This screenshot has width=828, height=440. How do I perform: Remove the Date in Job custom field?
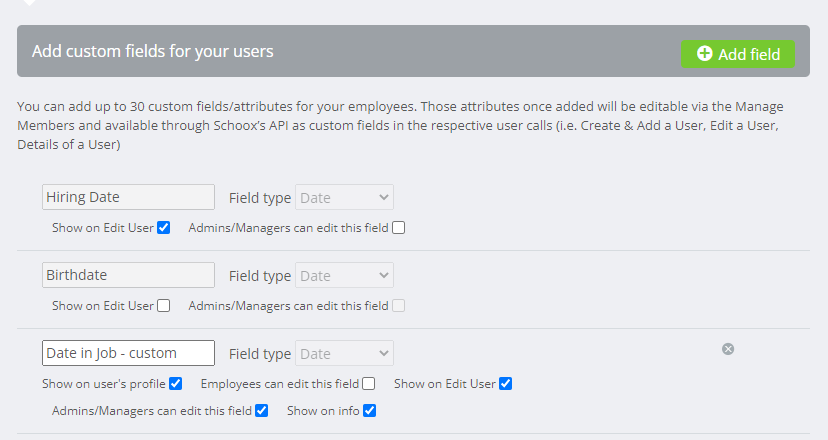pos(728,349)
